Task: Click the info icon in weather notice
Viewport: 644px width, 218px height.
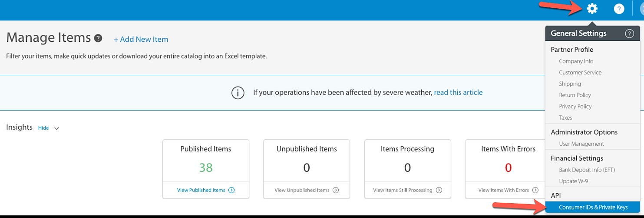Action: 238,93
